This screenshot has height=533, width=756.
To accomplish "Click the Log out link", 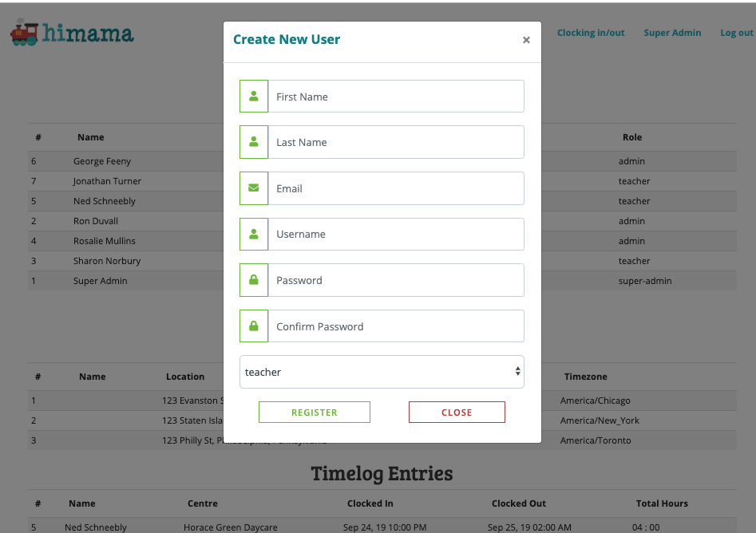I will (736, 33).
